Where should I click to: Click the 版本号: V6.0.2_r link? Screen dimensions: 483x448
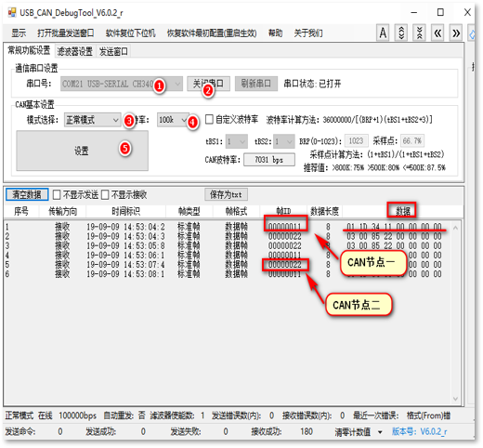coord(419,431)
